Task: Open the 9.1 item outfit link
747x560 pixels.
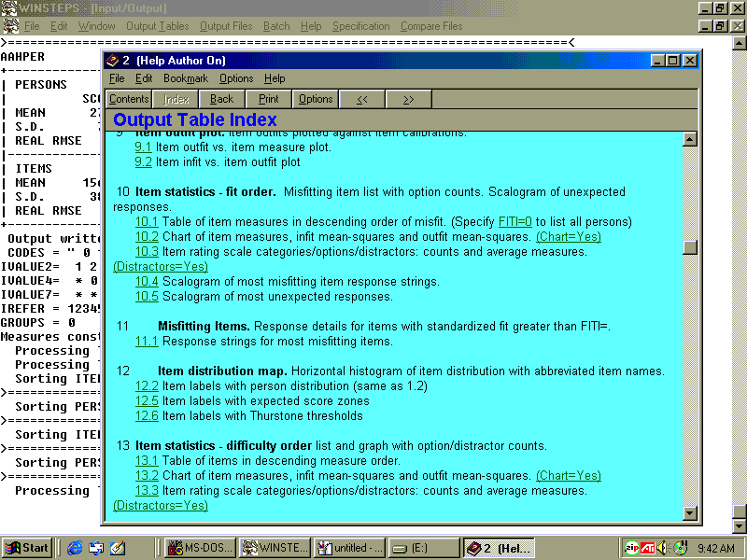Action: coord(143,147)
